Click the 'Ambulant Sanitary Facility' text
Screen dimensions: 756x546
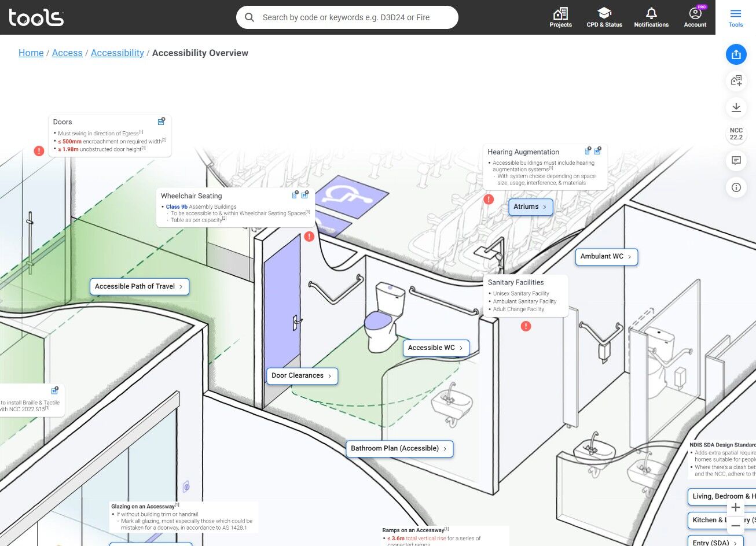point(524,301)
